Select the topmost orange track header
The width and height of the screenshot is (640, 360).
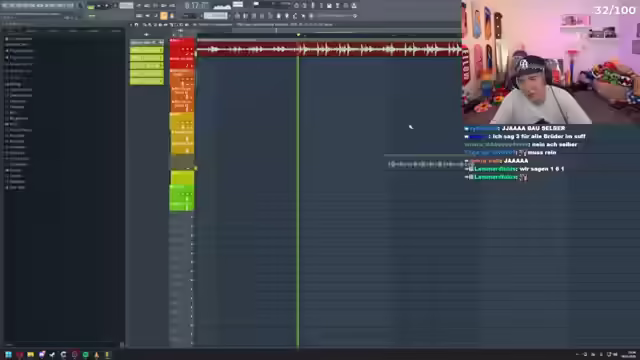[182, 78]
